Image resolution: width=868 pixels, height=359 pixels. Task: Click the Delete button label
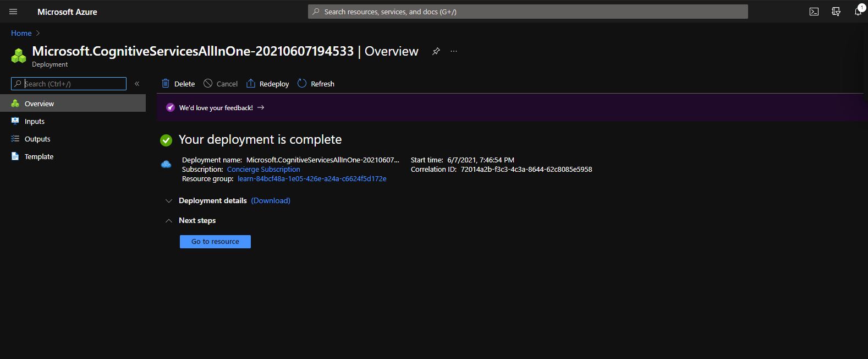pos(184,84)
